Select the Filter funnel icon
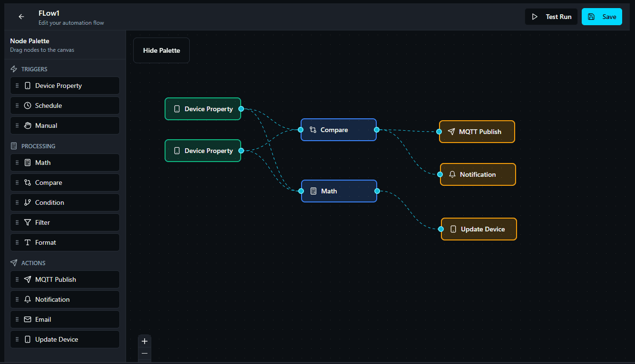Screen dimensions: 635x364 [27, 222]
